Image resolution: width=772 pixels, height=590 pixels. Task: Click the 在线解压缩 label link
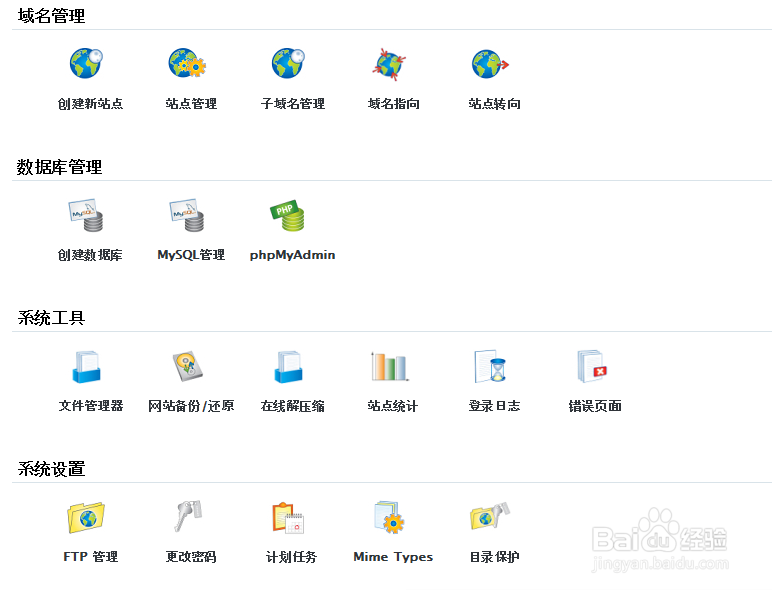(293, 406)
